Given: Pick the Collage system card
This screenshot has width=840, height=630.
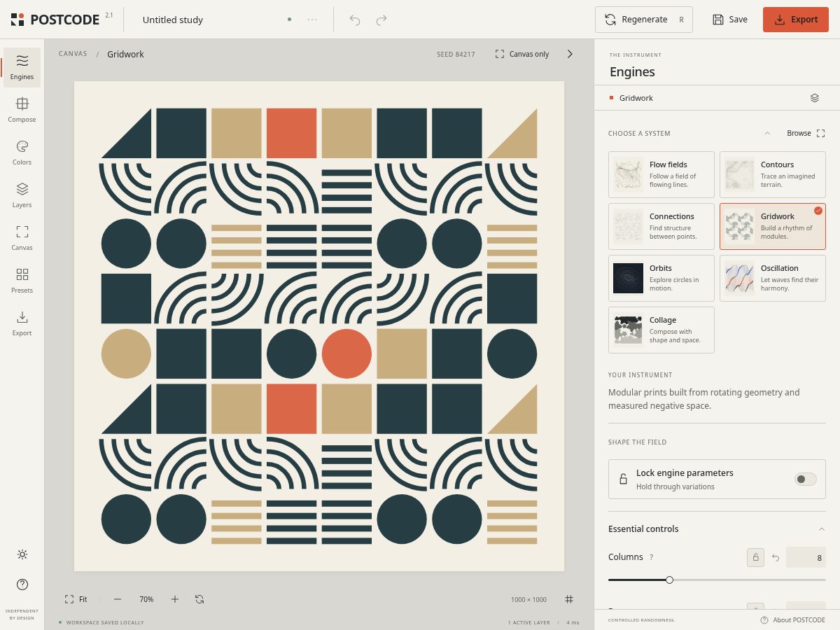Looking at the screenshot, I should point(661,330).
